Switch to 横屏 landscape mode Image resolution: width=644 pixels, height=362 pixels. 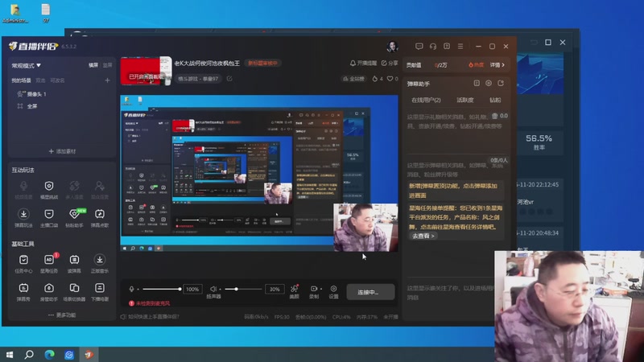[93, 65]
